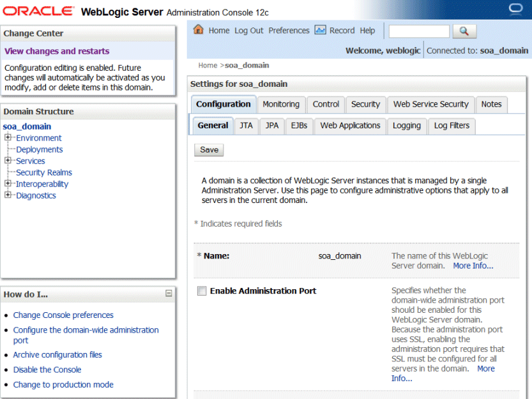This screenshot has width=532, height=399.
Task: Open Interoperability in Domain Structure
Action: 42,184
